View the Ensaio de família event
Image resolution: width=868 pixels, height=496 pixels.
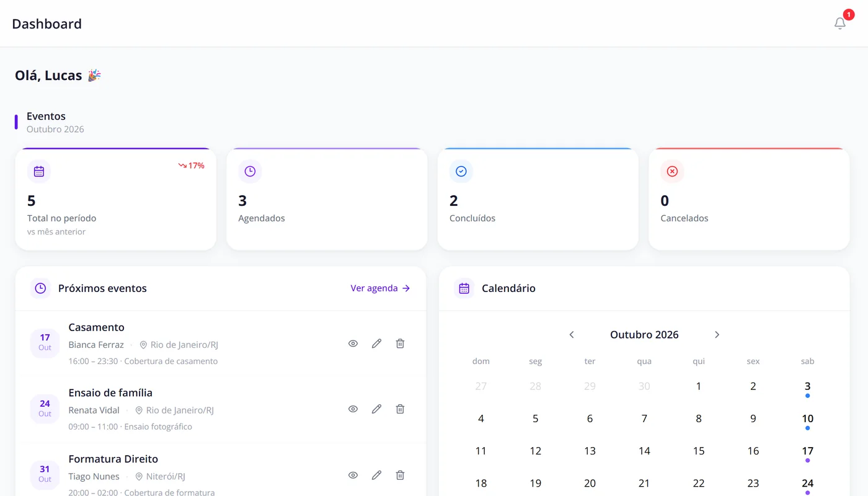[x=353, y=409]
